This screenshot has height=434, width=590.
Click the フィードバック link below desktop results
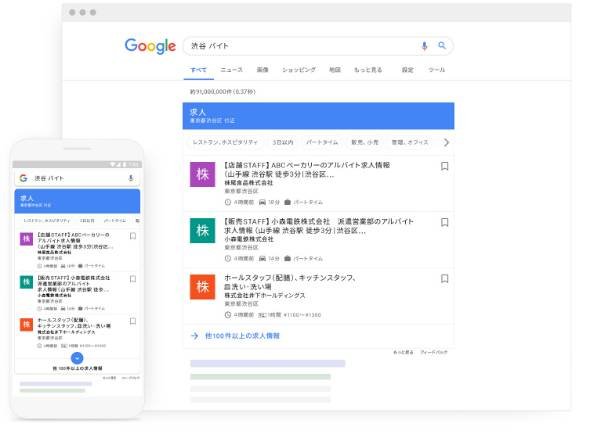coord(434,352)
